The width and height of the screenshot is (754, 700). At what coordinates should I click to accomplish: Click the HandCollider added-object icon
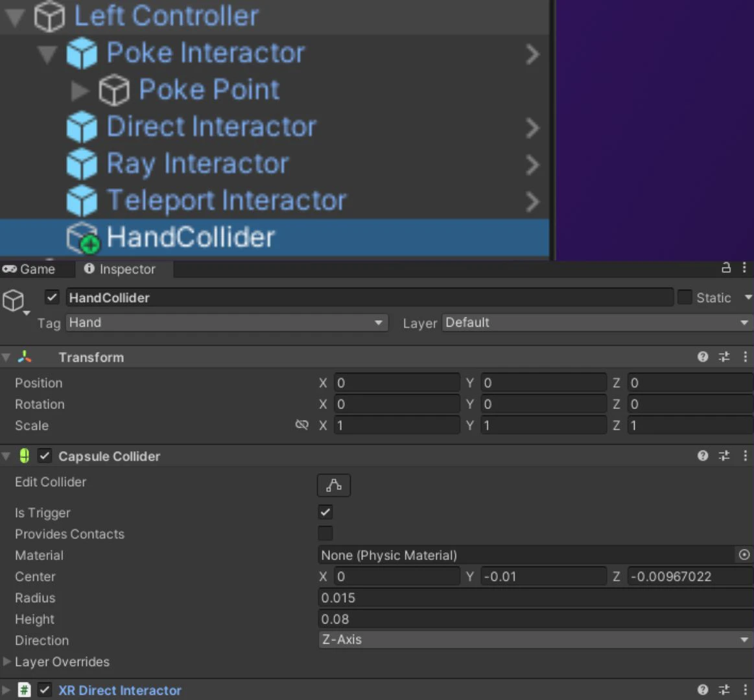click(83, 237)
